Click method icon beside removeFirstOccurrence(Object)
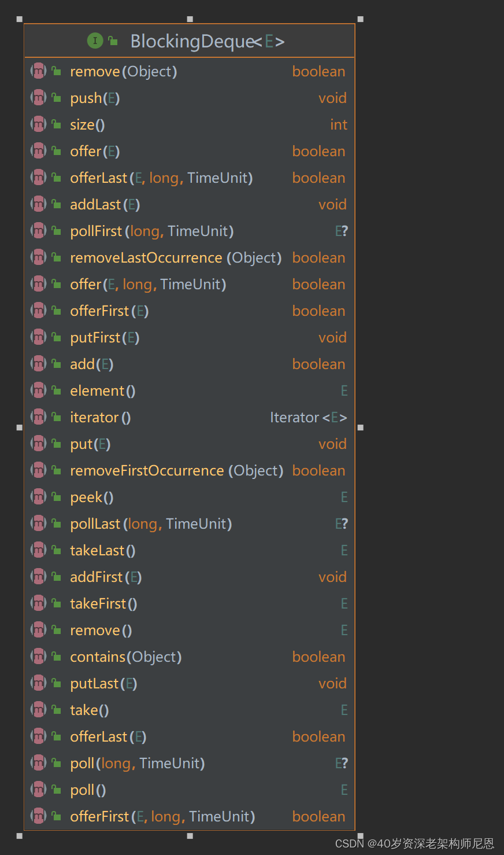504x855 pixels. point(38,470)
